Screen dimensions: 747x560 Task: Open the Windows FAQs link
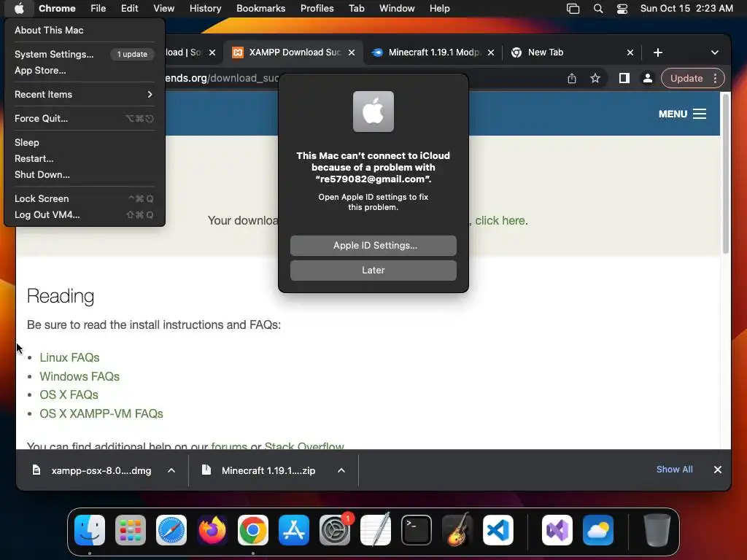[80, 377]
